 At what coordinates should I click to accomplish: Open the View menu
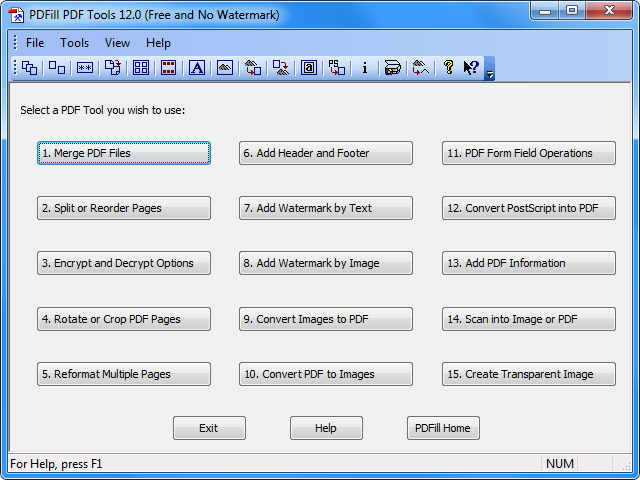(117, 43)
